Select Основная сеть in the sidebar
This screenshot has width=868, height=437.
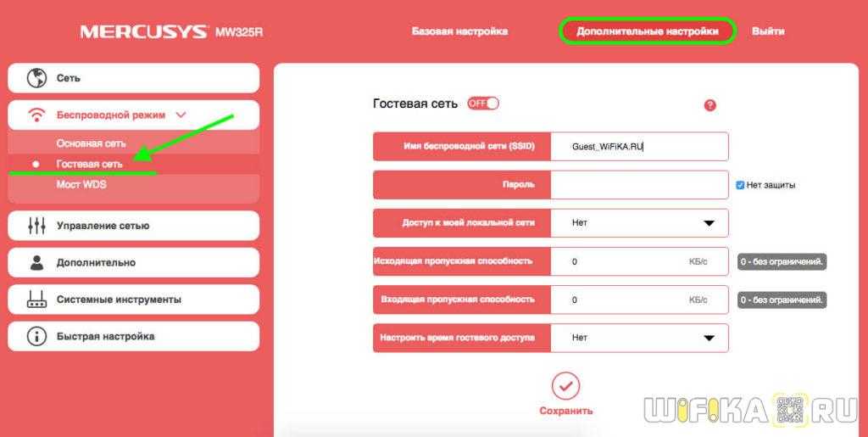point(91,143)
